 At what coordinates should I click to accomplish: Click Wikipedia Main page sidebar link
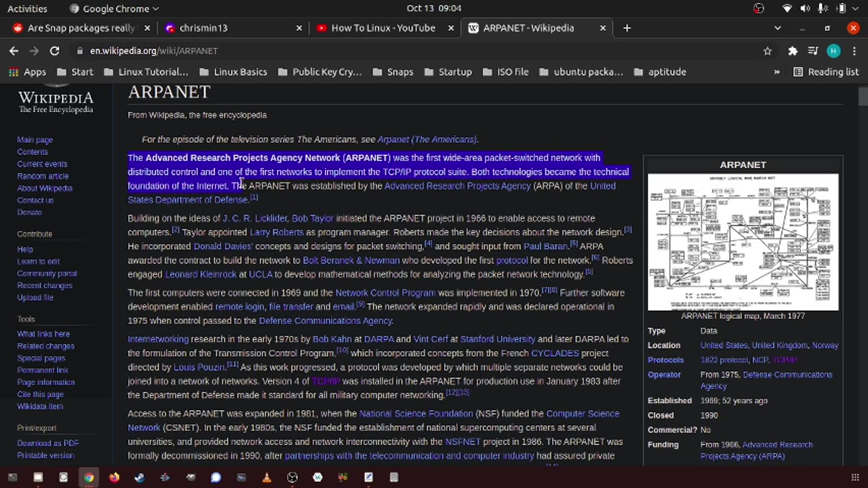(x=35, y=140)
